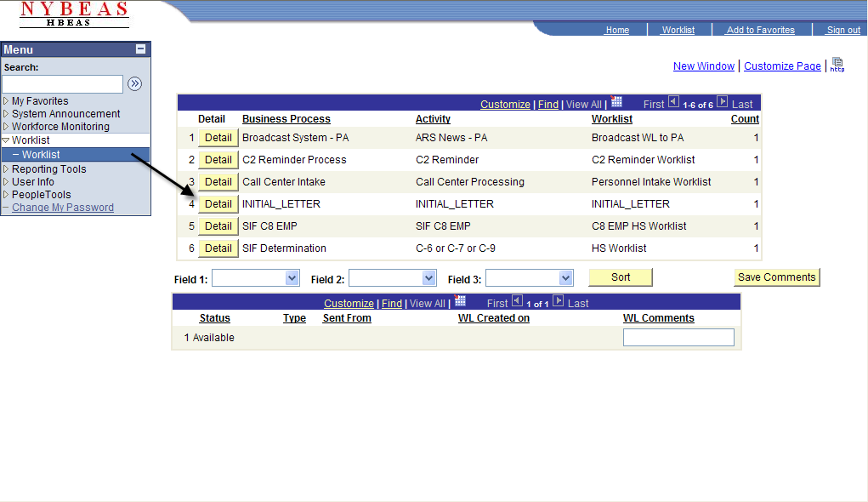
Task: Click the C8 EMP HS Worklist cell
Action: pyautogui.click(x=638, y=226)
